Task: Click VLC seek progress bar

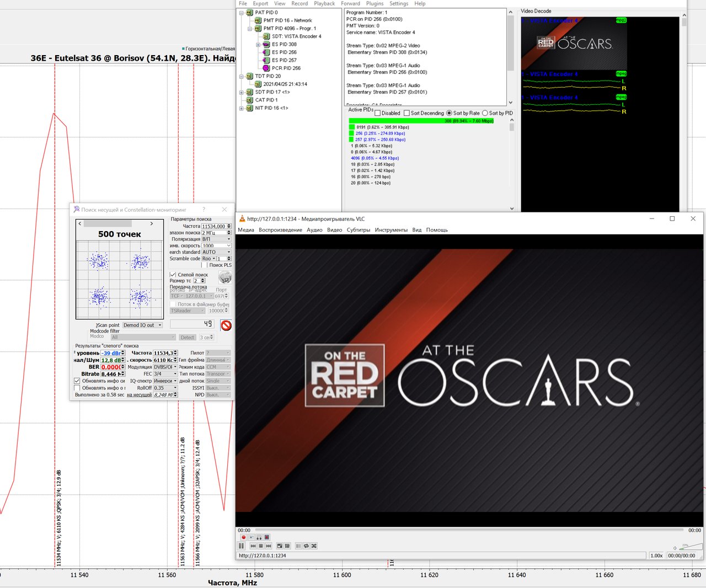Action: (x=470, y=530)
